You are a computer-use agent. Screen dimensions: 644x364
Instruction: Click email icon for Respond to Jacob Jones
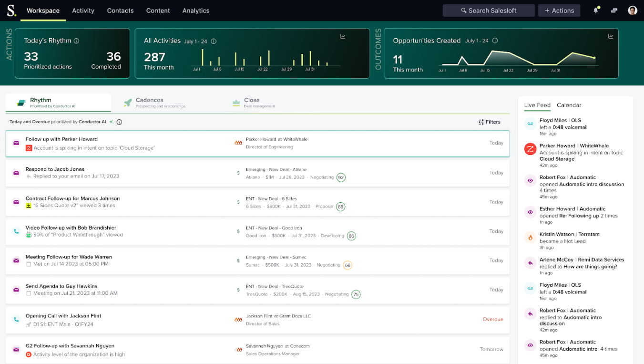16,173
